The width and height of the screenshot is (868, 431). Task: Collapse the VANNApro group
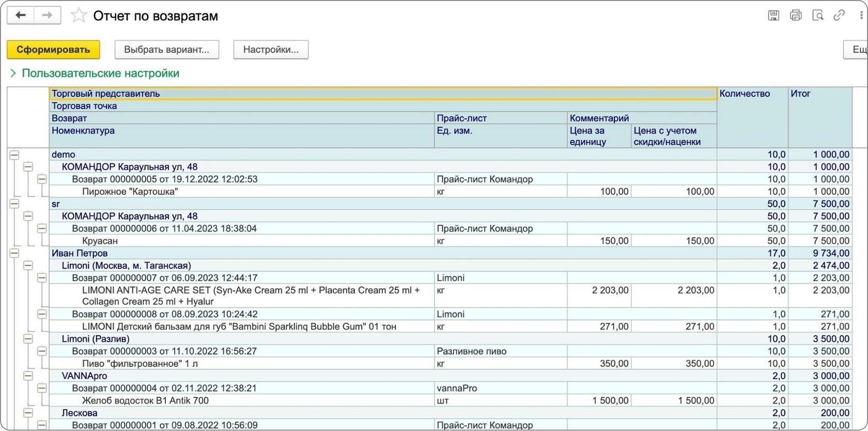pyautogui.click(x=28, y=376)
